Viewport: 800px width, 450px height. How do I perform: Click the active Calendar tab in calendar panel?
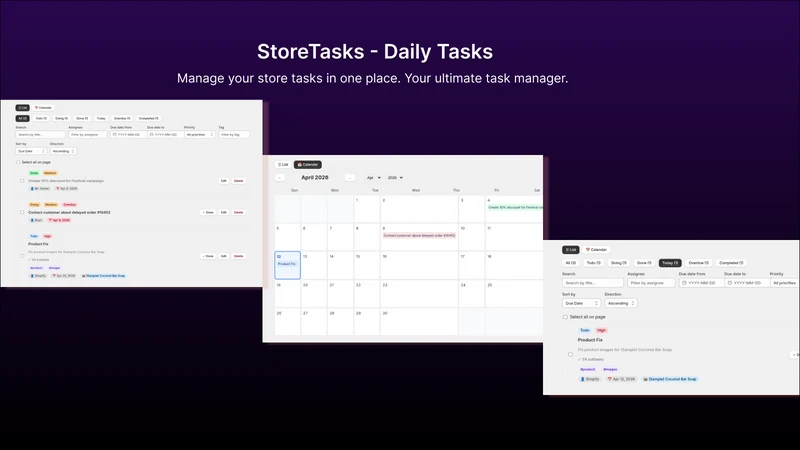pos(308,164)
